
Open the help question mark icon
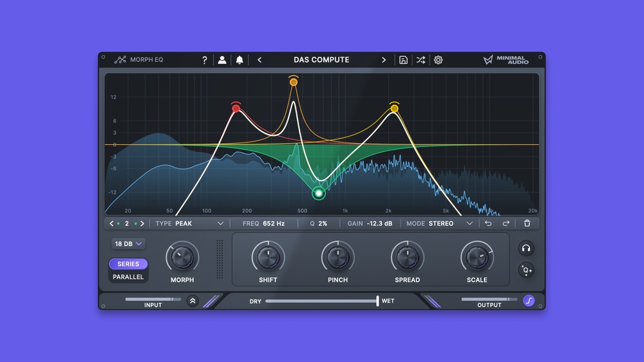[x=205, y=60]
